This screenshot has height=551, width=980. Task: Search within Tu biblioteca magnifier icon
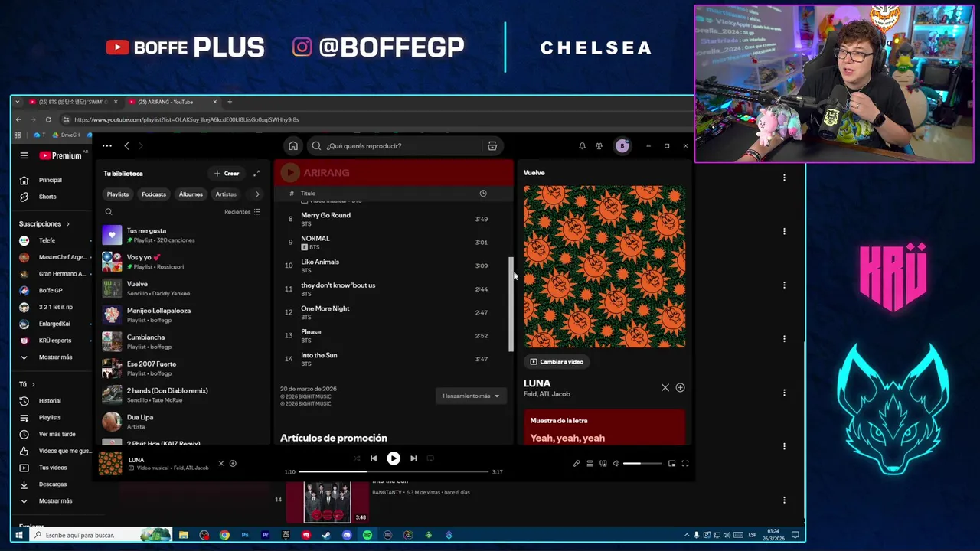109,212
